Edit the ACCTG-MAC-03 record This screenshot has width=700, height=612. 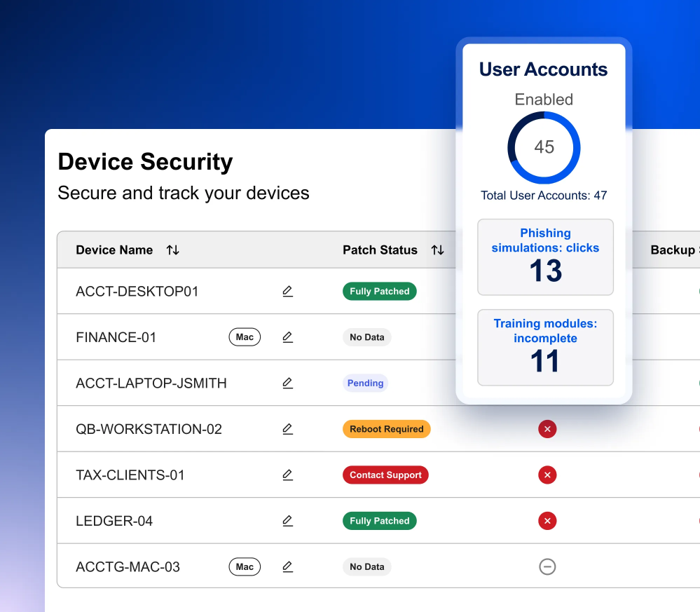pyautogui.click(x=287, y=566)
